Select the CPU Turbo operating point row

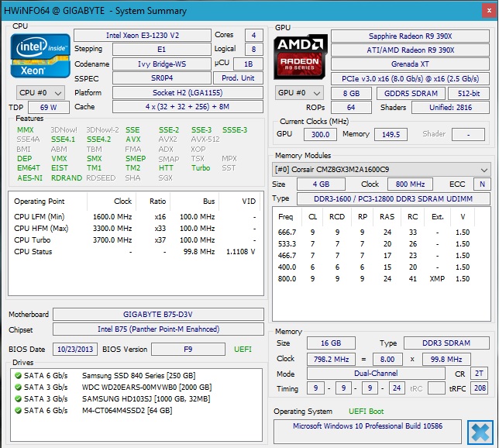tap(135, 240)
